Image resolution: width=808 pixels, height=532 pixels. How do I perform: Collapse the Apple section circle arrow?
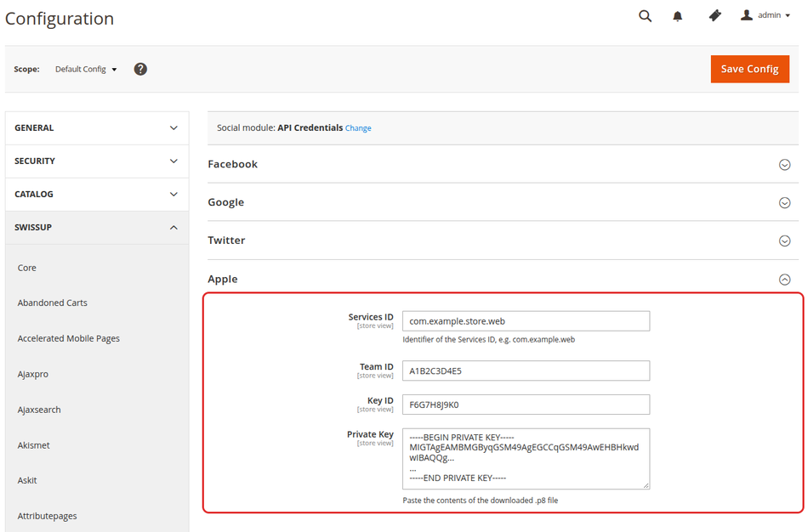[784, 279]
